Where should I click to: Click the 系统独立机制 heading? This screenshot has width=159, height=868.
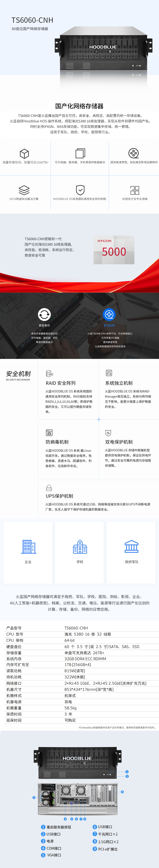(119, 383)
